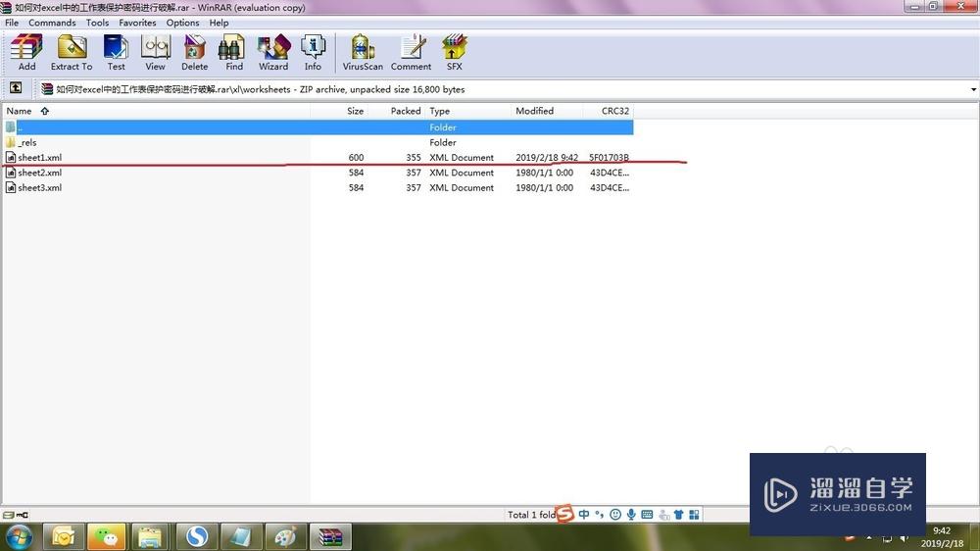Open the Find files tool
980x551 pixels.
[234, 53]
